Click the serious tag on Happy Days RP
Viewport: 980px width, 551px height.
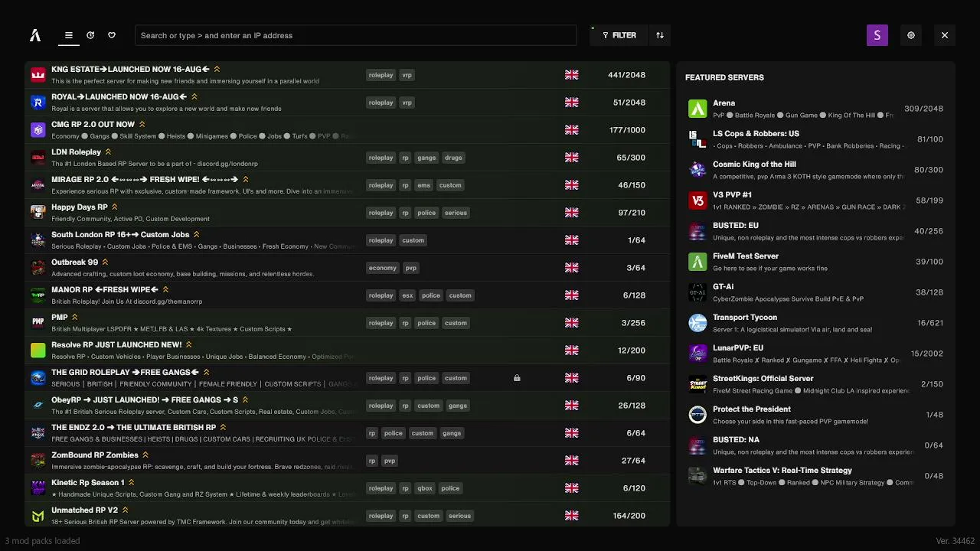[456, 213]
